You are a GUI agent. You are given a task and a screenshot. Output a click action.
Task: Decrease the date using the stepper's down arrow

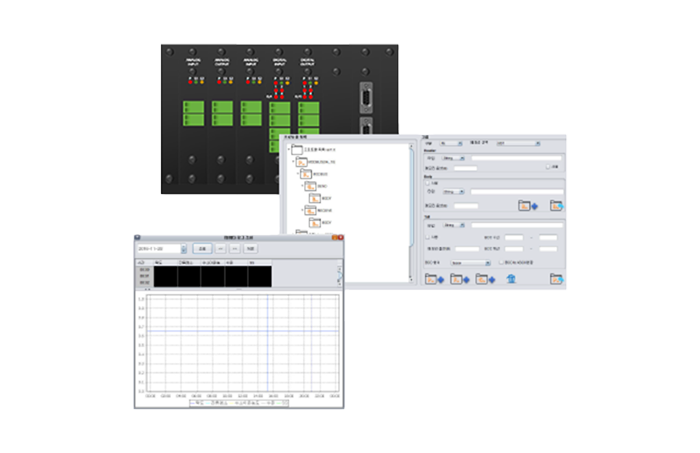(183, 251)
